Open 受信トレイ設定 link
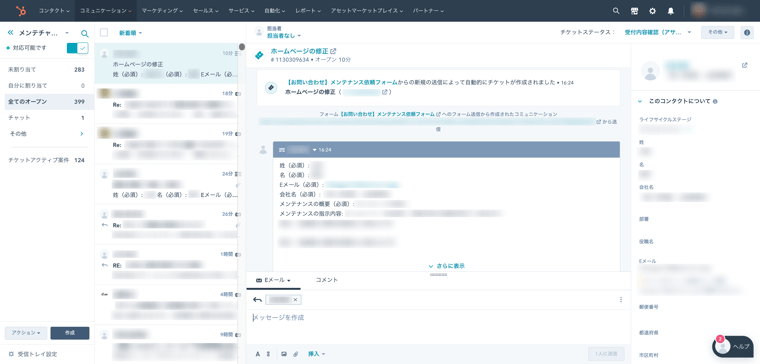 (37, 354)
